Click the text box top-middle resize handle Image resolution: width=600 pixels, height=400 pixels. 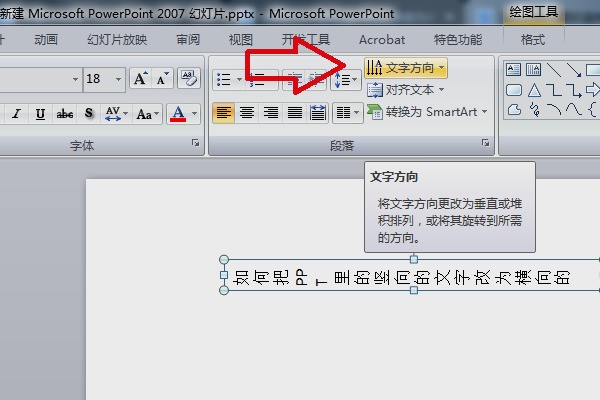pyautogui.click(x=414, y=259)
